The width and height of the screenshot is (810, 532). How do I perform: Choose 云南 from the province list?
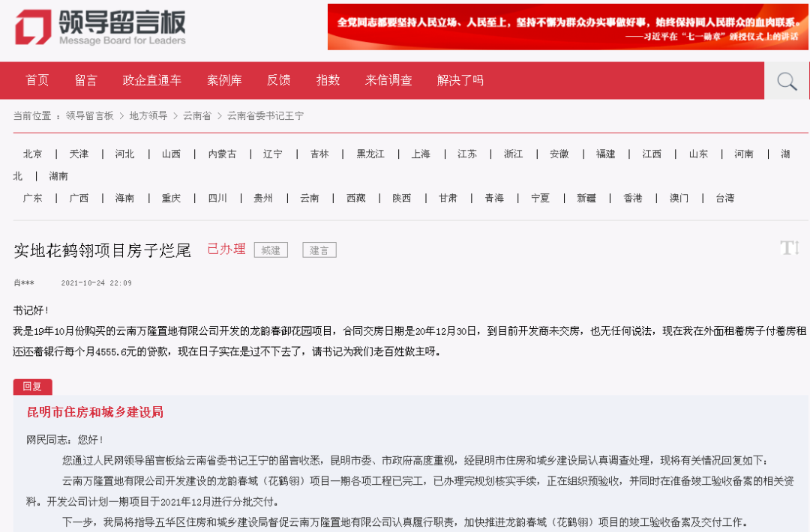pos(310,198)
